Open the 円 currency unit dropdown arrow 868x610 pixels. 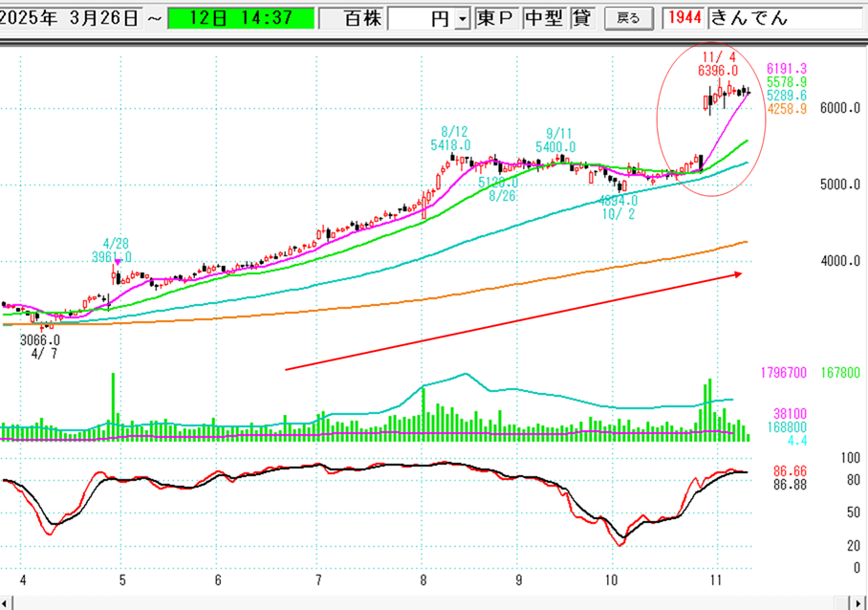click(463, 18)
